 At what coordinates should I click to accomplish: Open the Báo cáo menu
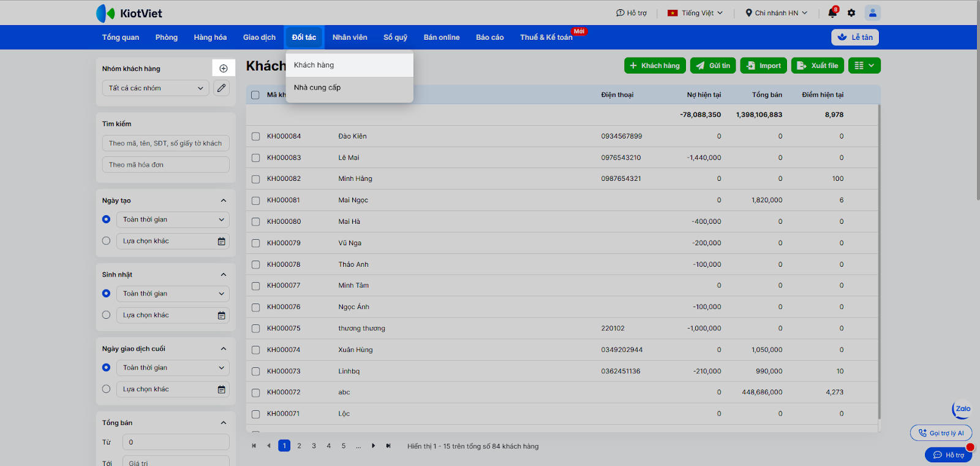[490, 37]
